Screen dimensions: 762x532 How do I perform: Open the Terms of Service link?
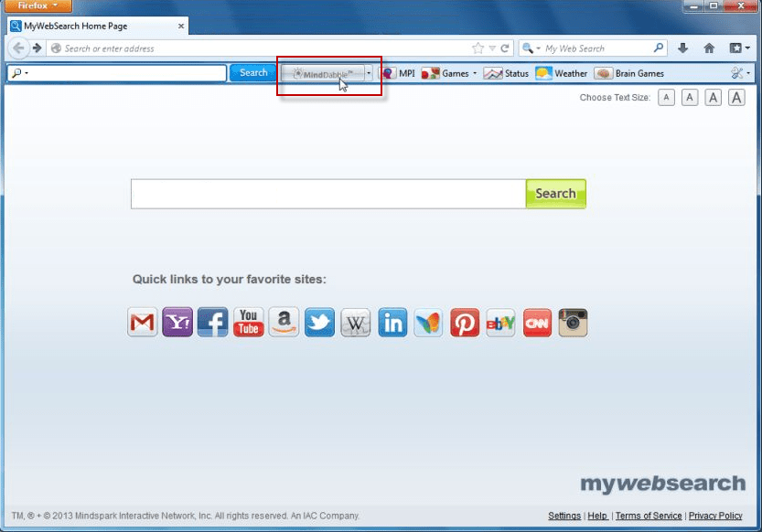(649, 516)
